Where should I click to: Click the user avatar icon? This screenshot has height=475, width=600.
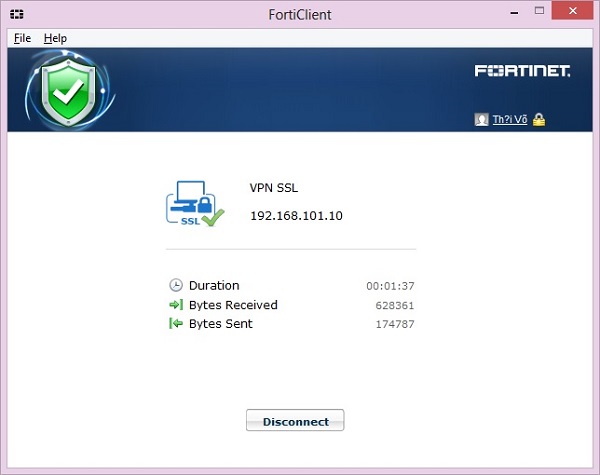[481, 119]
